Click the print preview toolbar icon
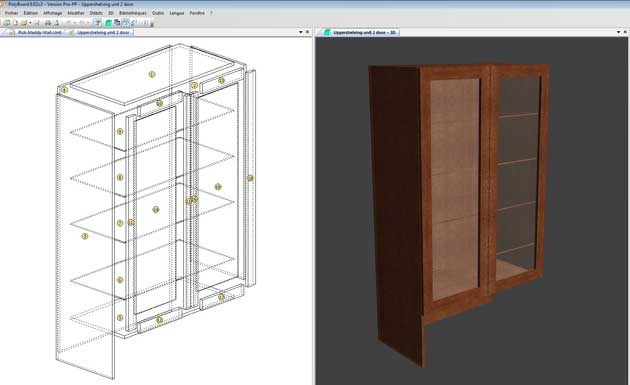Viewport: 630px width, 385px height. point(56,23)
